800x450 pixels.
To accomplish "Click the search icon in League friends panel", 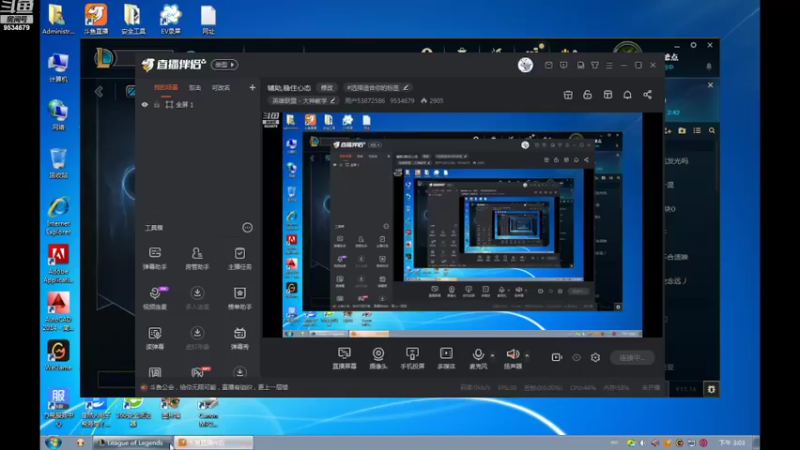I will click(712, 131).
